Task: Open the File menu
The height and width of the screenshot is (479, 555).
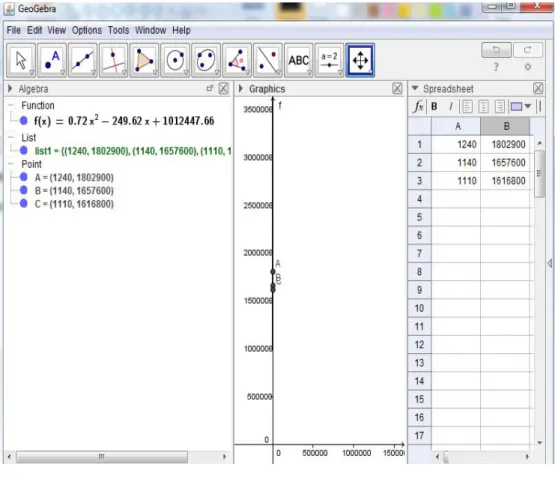Action: pyautogui.click(x=13, y=30)
